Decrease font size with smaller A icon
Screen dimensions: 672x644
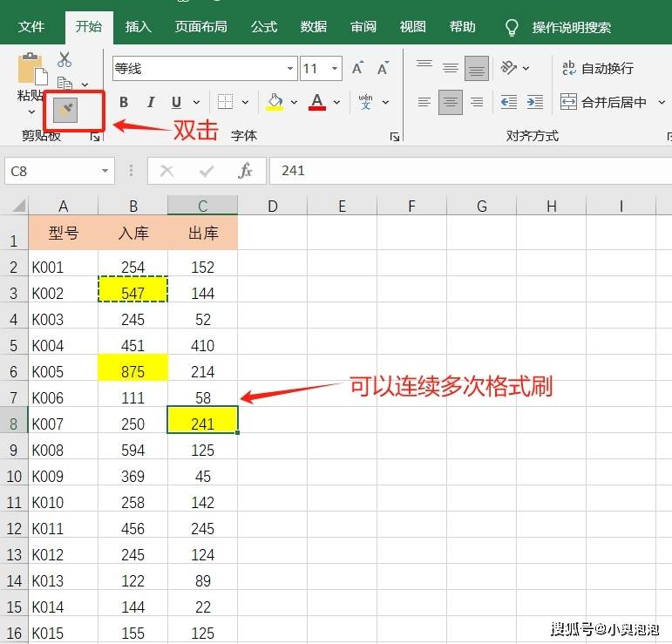click(383, 68)
